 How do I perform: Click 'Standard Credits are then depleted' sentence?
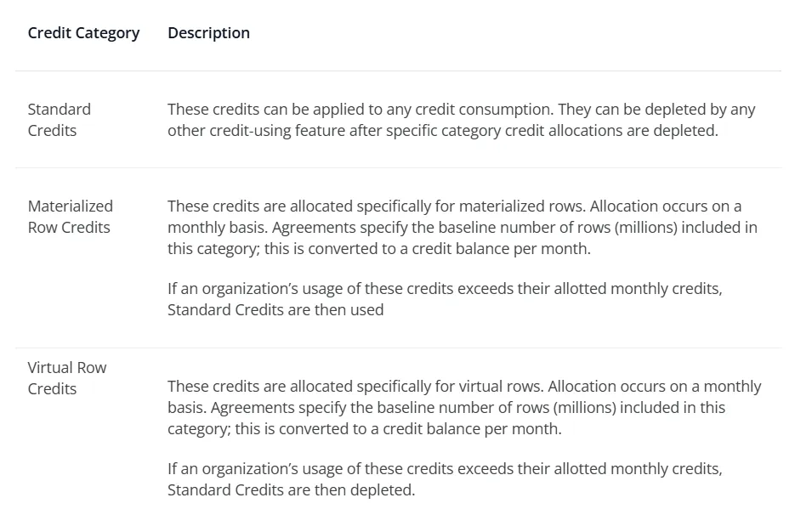pyautogui.click(x=291, y=489)
